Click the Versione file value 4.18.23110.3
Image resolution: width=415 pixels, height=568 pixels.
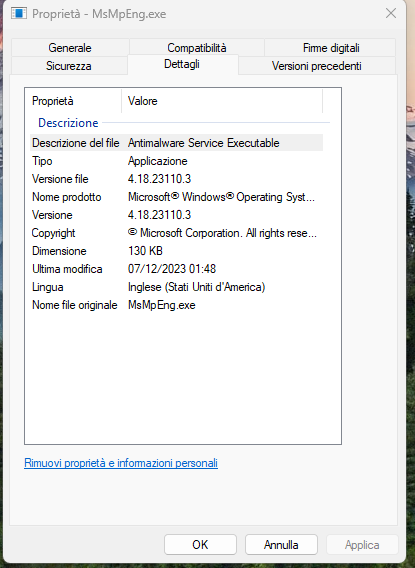159,179
